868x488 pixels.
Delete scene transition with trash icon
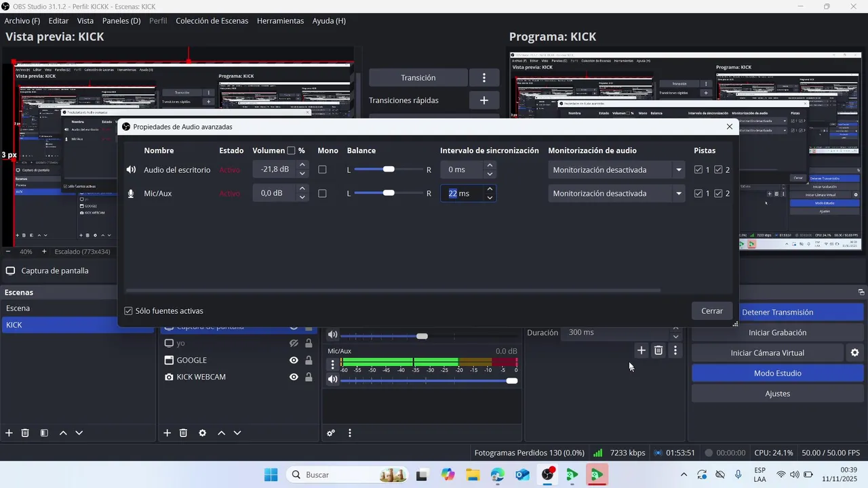[x=658, y=350]
